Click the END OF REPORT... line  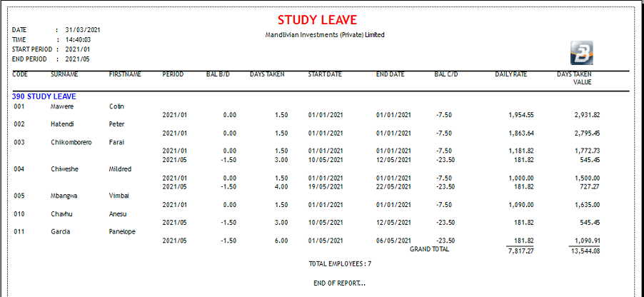340,283
